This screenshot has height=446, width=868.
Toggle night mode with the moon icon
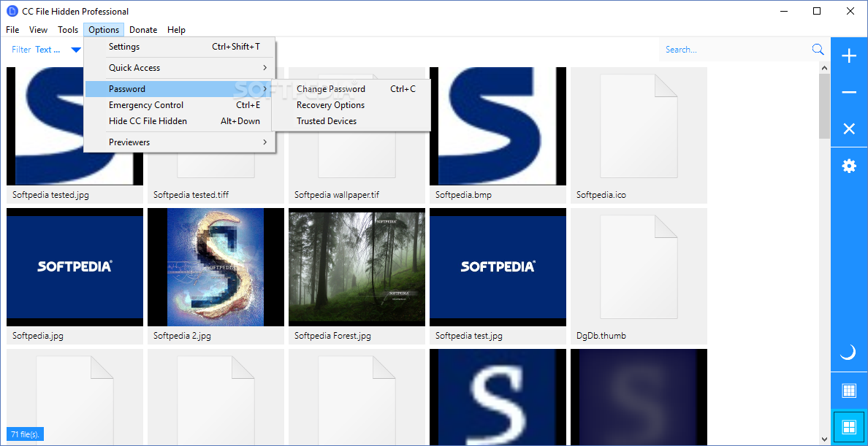pyautogui.click(x=848, y=352)
